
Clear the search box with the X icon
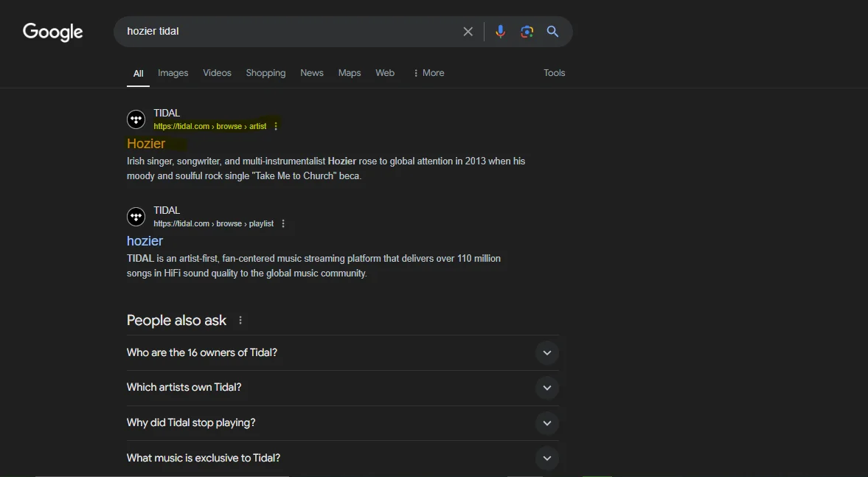click(468, 32)
